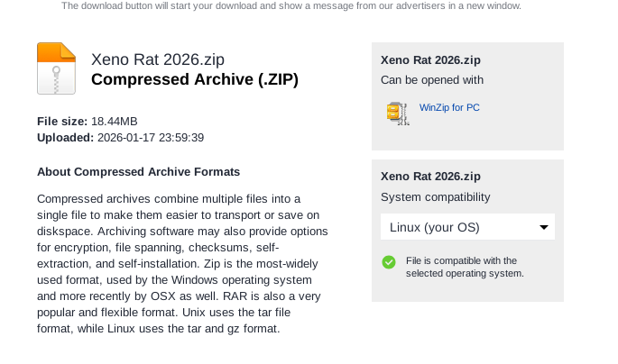This screenshot has height=364, width=618.
Task: Click the compressed archives description paragraph
Action: click(x=179, y=263)
